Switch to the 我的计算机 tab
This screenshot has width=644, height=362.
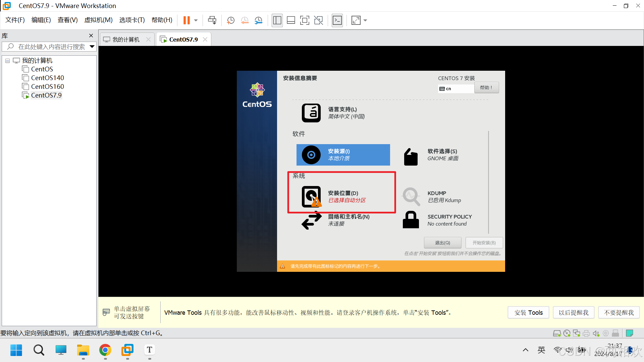pos(126,40)
